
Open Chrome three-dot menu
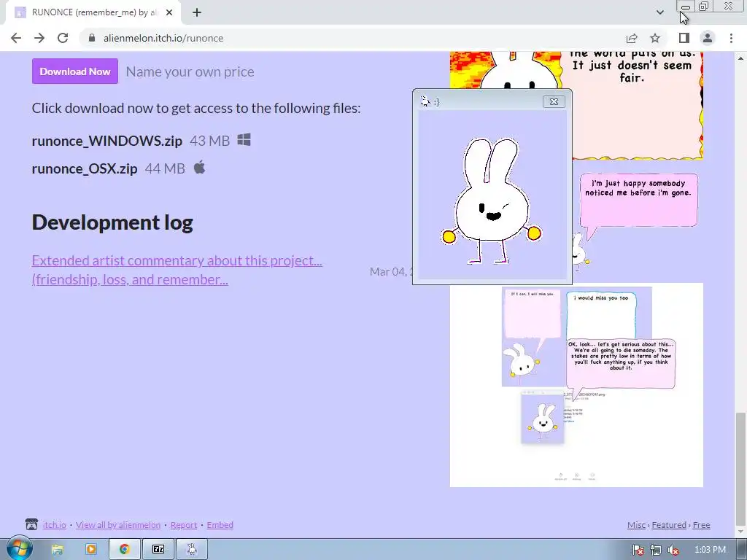pos(731,38)
